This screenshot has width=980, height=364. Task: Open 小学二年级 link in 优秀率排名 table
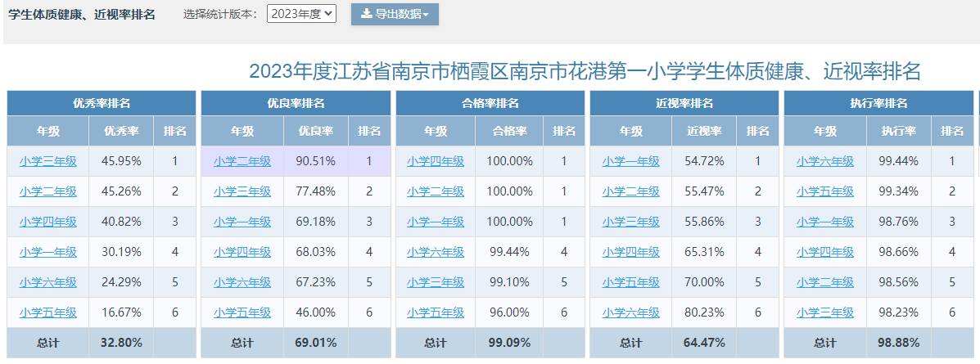click(48, 191)
